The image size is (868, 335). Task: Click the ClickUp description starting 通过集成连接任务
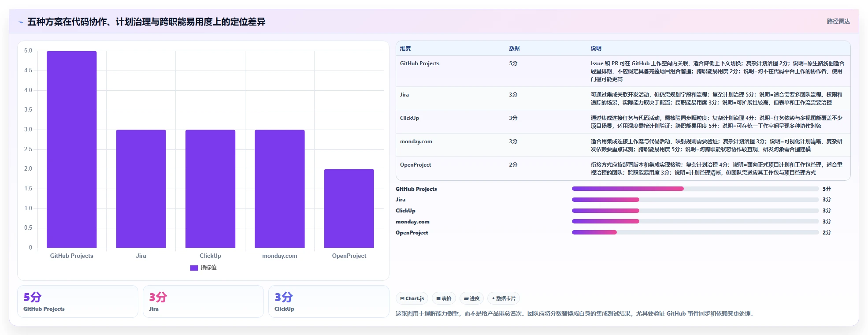point(717,122)
